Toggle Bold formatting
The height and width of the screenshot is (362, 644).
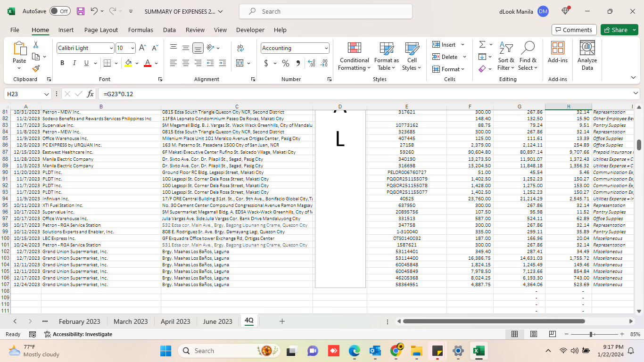click(x=62, y=63)
